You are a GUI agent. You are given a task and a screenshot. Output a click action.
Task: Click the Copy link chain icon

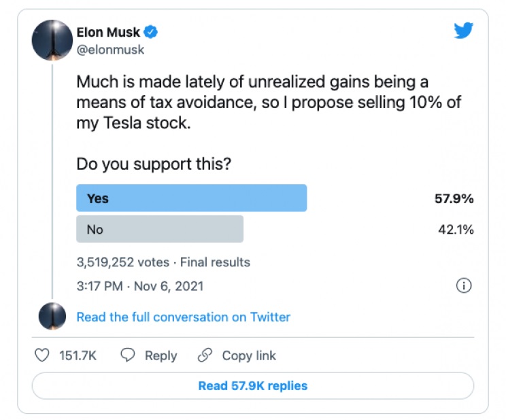point(205,355)
